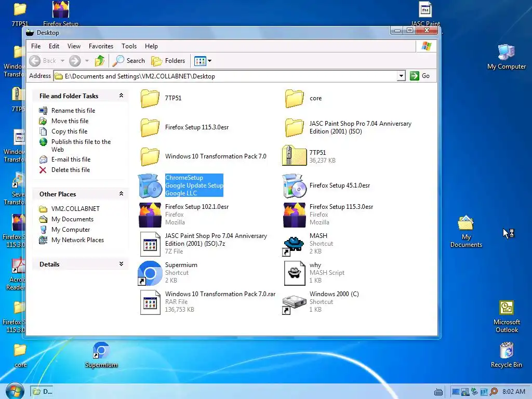Open the Address bar dropdown list

pos(401,76)
